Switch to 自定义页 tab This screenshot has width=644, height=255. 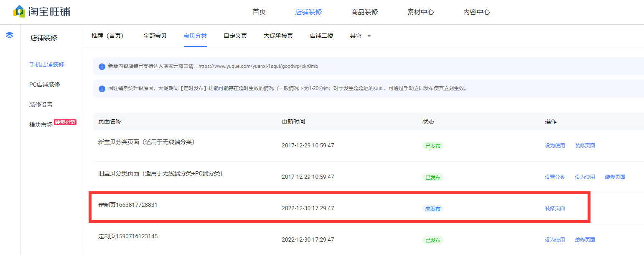(x=235, y=36)
